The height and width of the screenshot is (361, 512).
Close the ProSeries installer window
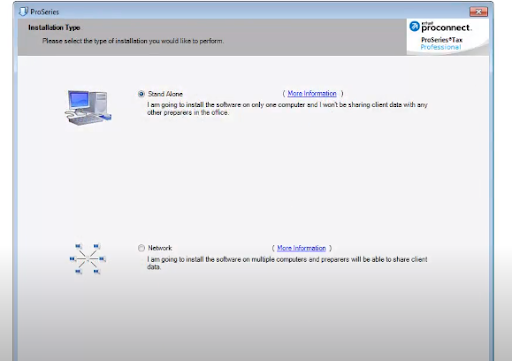pyautogui.click(x=479, y=12)
